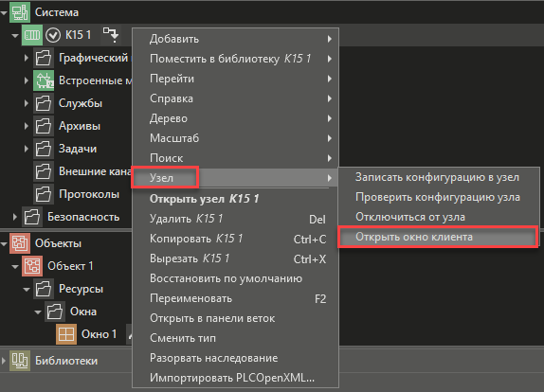This screenshot has width=544, height=392.
Task: Open the Перейти submenu
Action: [x=235, y=79]
